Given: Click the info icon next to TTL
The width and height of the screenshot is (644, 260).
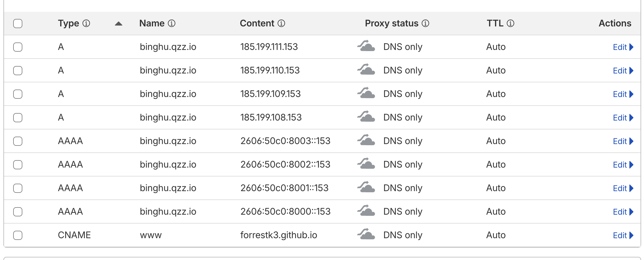Looking at the screenshot, I should tap(511, 23).
